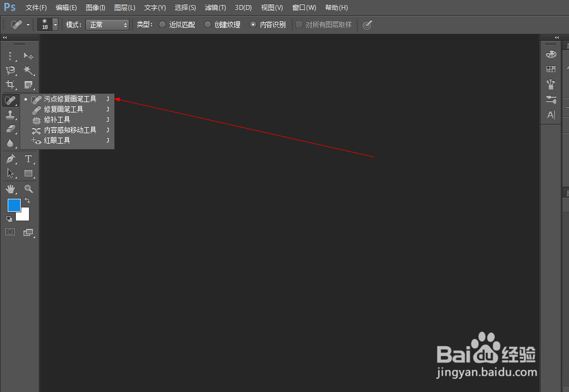Swap foreground and background colors
Image resolution: width=569 pixels, height=392 pixels.
[x=27, y=200]
